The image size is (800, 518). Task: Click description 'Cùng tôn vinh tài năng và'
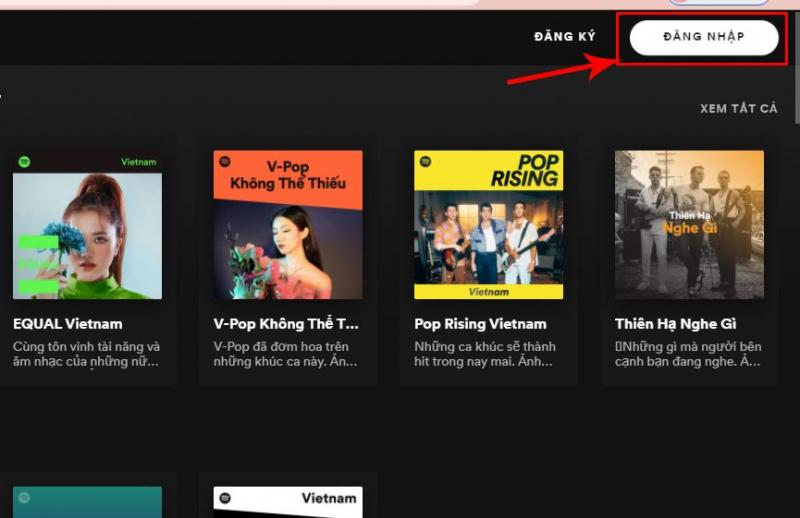pos(86,347)
